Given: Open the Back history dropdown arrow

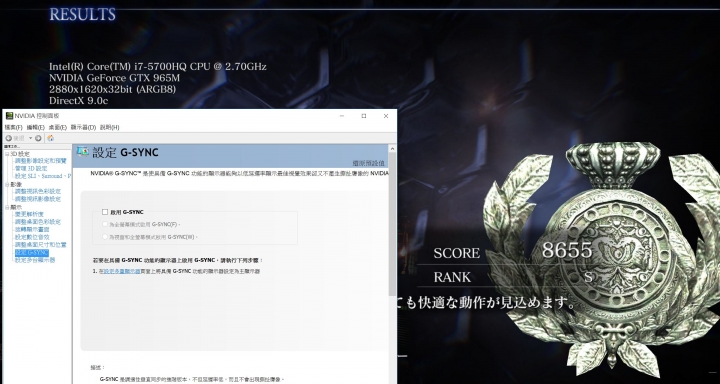Looking at the screenshot, I should point(30,138).
